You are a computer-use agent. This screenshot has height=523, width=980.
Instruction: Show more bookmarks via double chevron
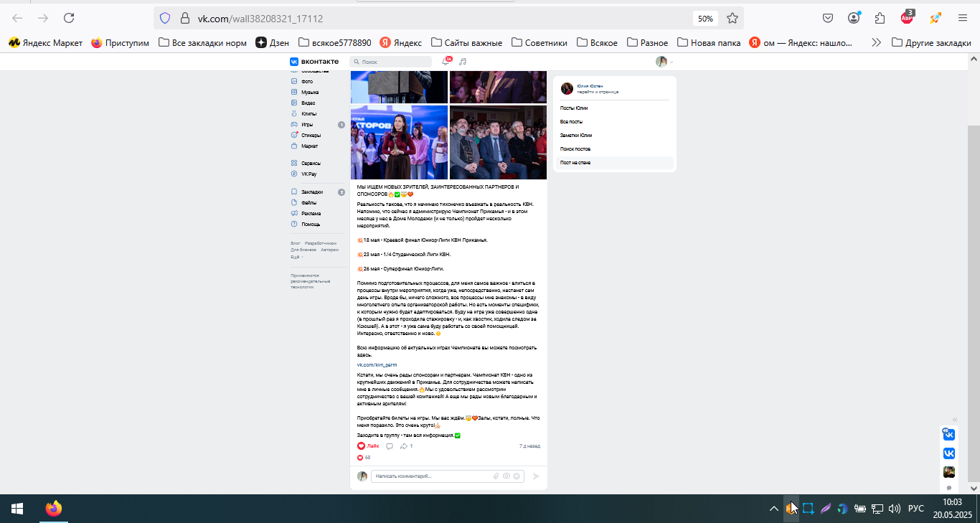pyautogui.click(x=876, y=43)
